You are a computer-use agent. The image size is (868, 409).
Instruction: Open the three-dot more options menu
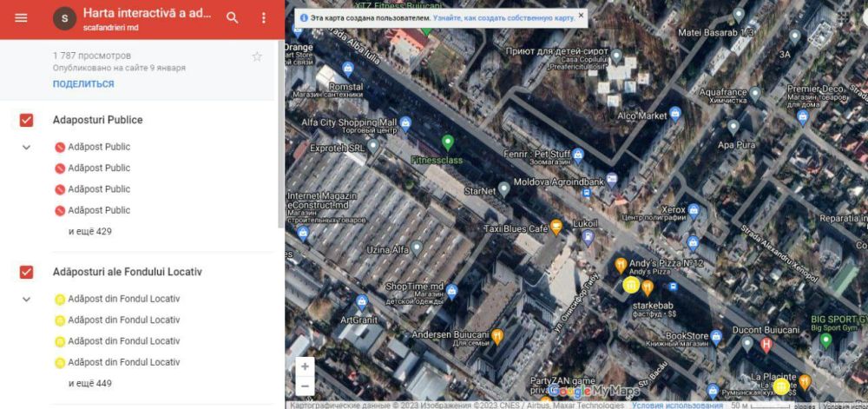tap(264, 18)
